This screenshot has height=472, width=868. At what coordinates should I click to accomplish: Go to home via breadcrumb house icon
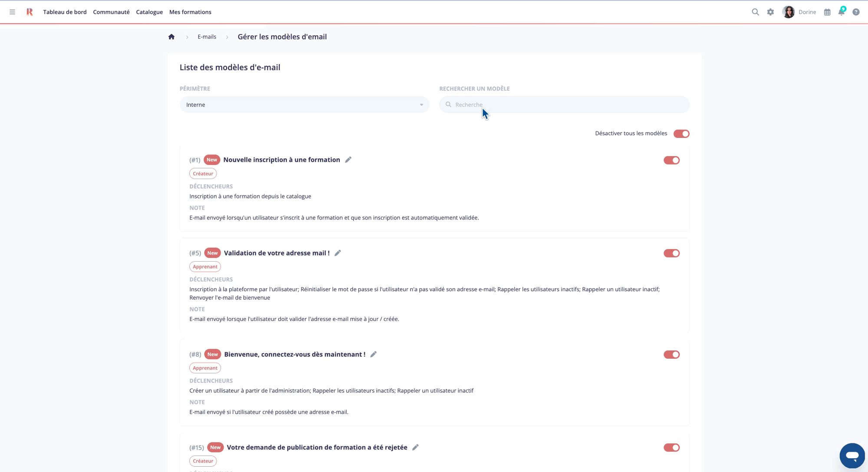click(171, 37)
